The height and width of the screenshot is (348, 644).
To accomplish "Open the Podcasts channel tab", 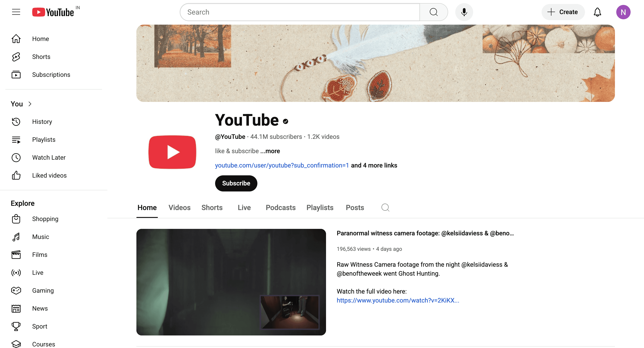I will (280, 208).
